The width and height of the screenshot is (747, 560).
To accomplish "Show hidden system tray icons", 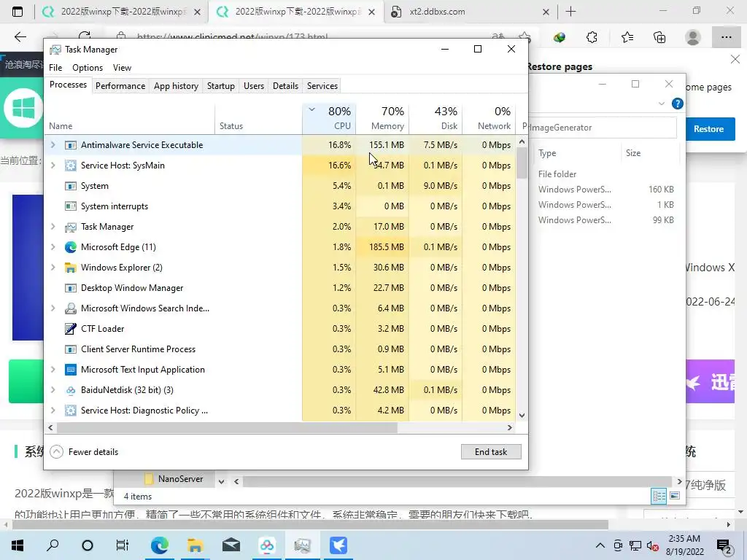I will 600,545.
